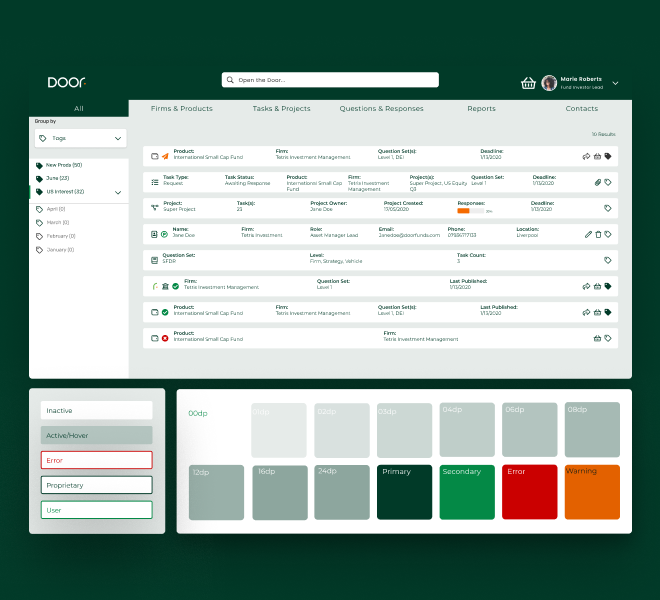Click the Door logo
The width and height of the screenshot is (660, 600).
click(66, 82)
